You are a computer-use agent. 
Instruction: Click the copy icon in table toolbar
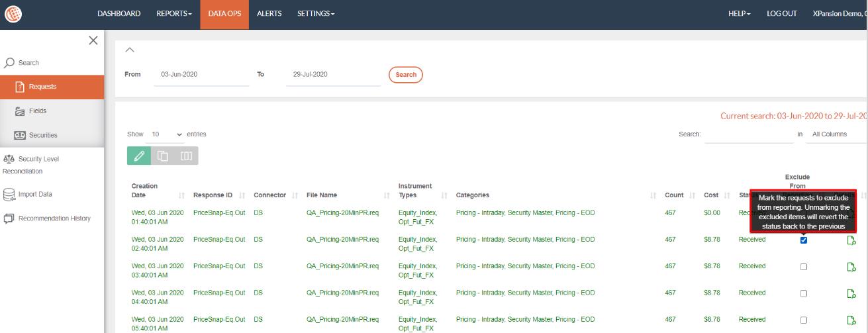[163, 156]
